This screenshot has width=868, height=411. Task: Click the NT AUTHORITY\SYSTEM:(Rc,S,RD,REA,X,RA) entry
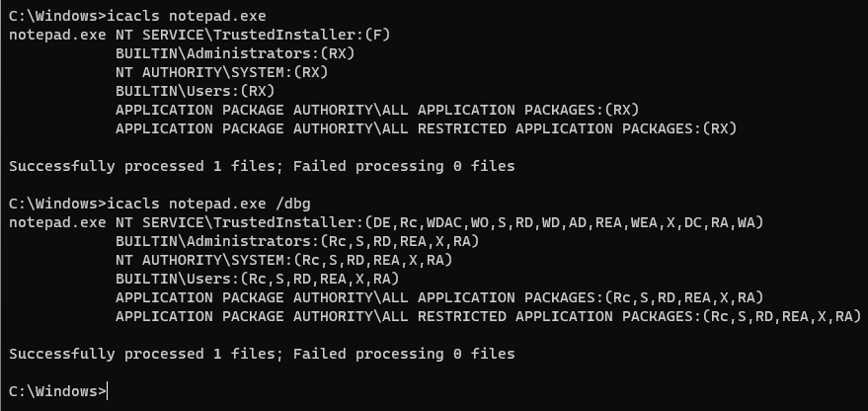coord(283,260)
